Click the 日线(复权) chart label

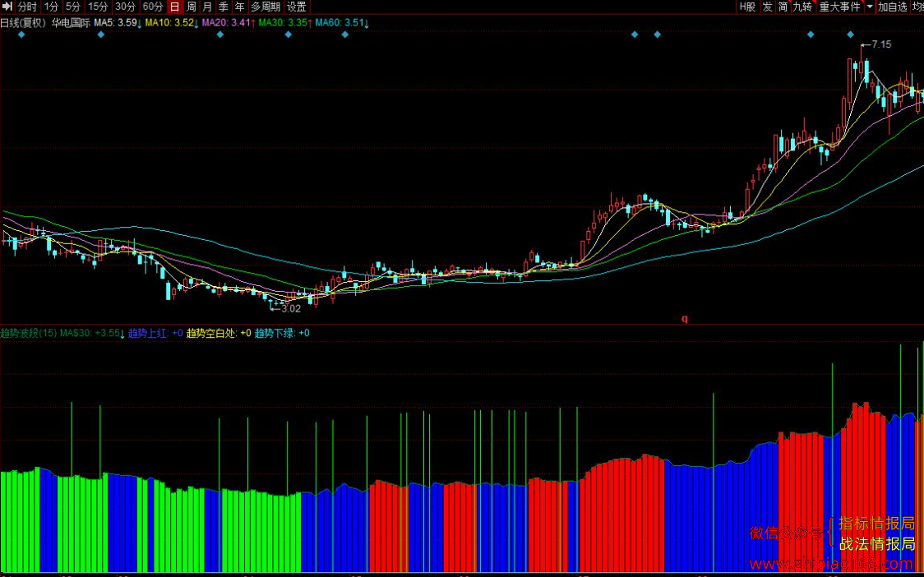(x=23, y=24)
